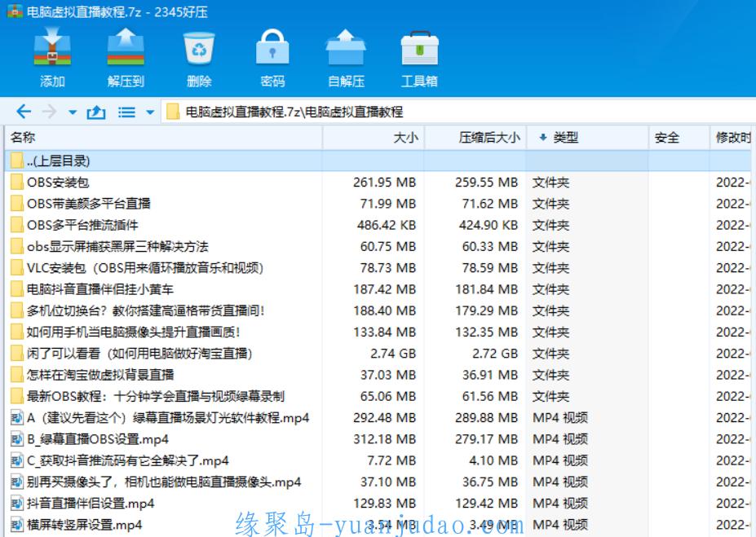This screenshot has height=537, width=756.
Task: Select the 怎样在淘宝做虚拟背景直播 folder icon
Action: pyautogui.click(x=17, y=375)
